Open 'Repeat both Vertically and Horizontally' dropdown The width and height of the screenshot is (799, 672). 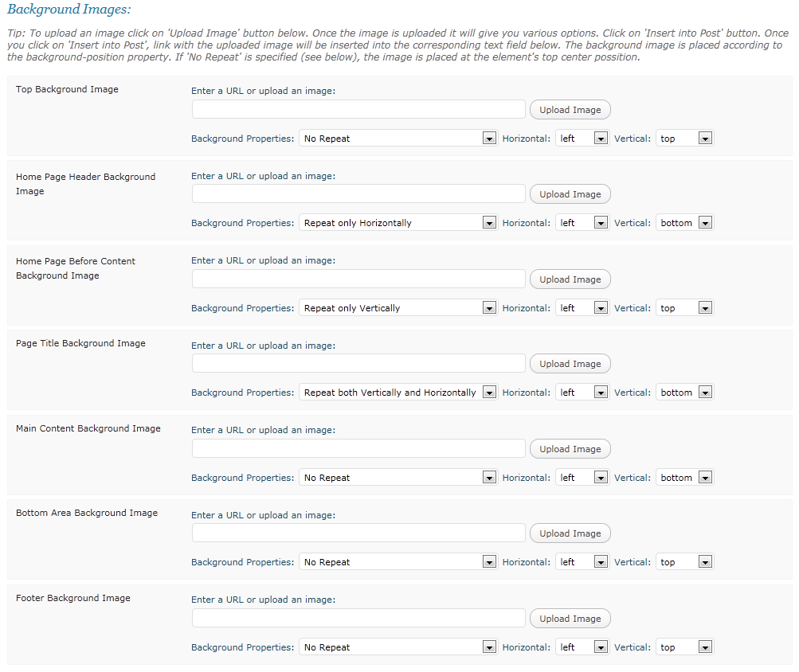pyautogui.click(x=398, y=393)
